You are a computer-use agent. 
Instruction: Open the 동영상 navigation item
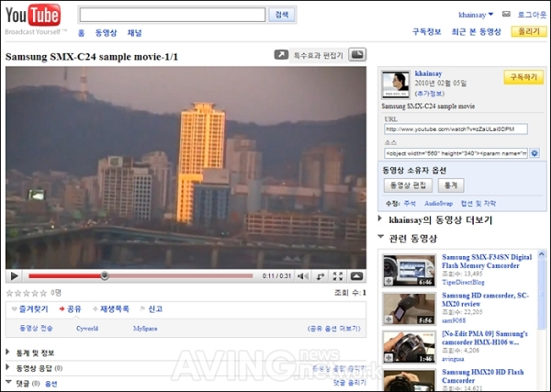tap(106, 33)
